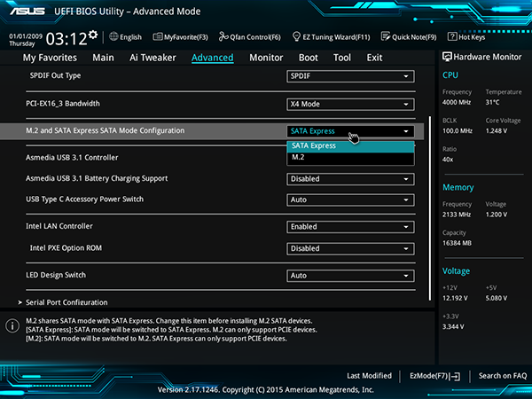Click the ASUS logo
This screenshot has height=399, width=532.
point(27,12)
